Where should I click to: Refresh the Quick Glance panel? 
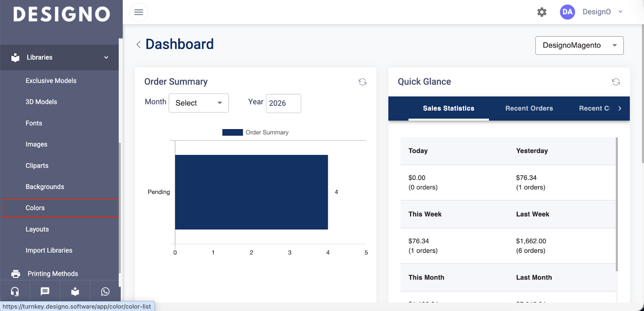click(616, 82)
